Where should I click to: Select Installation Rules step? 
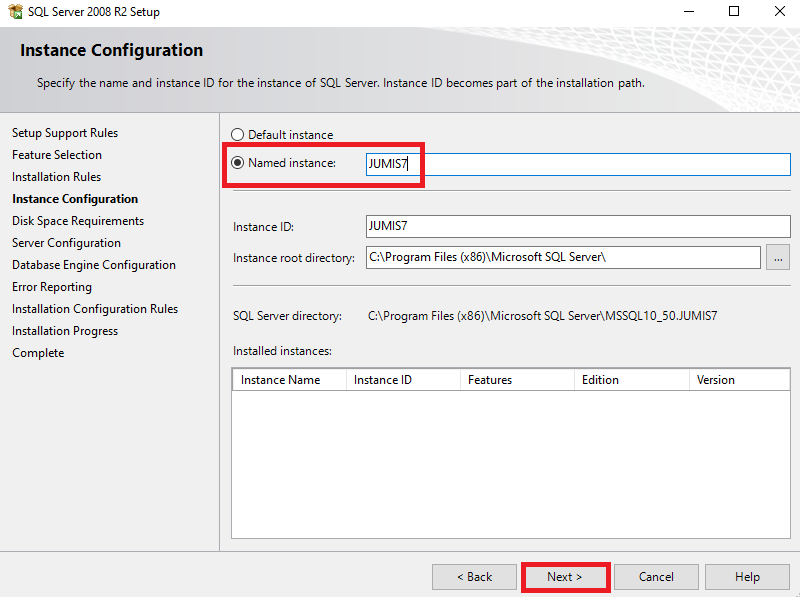57,177
